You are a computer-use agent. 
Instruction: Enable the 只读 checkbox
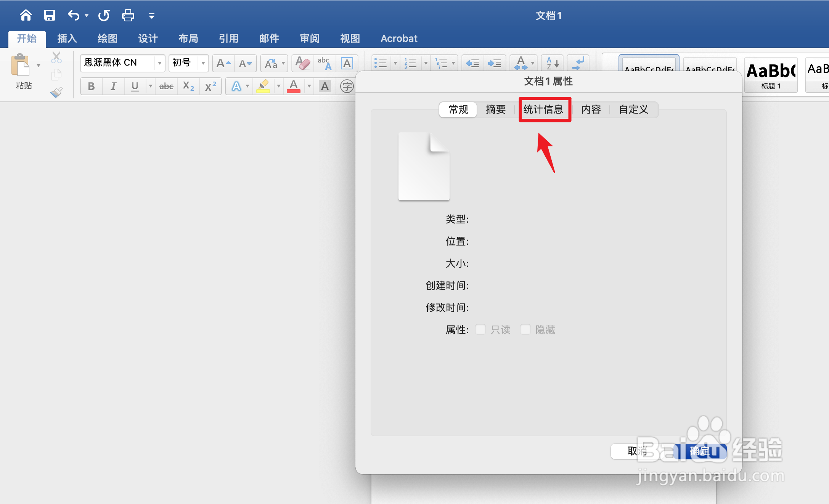(x=480, y=329)
